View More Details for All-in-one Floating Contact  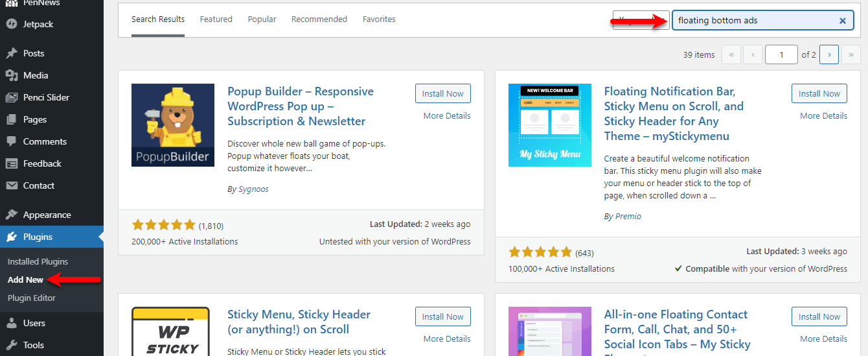[x=823, y=339]
